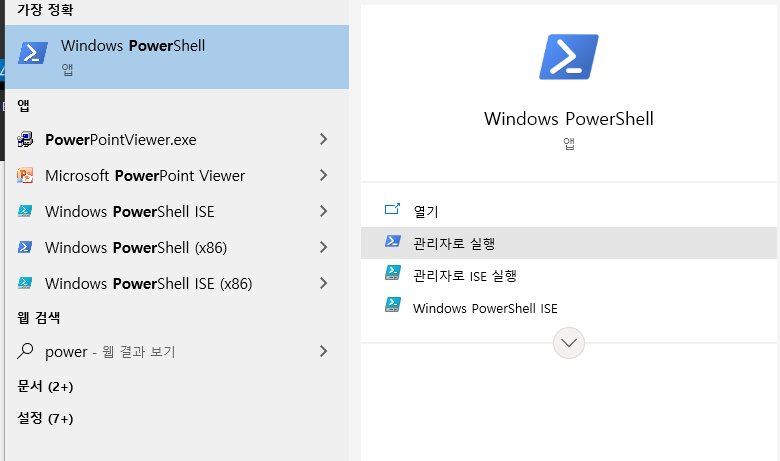Image resolution: width=780 pixels, height=461 pixels.
Task: Open the Windows PowerShell (x86) result
Action: (177, 247)
